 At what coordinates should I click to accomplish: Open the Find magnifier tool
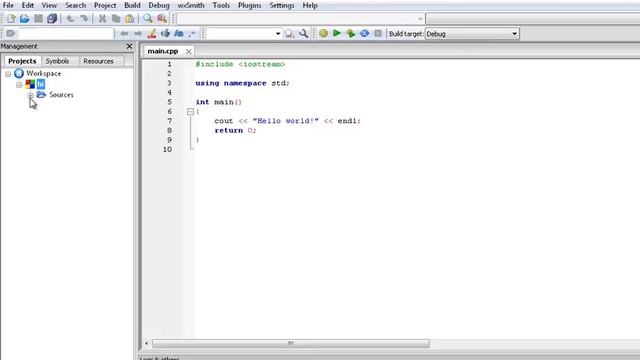pyautogui.click(x=148, y=18)
